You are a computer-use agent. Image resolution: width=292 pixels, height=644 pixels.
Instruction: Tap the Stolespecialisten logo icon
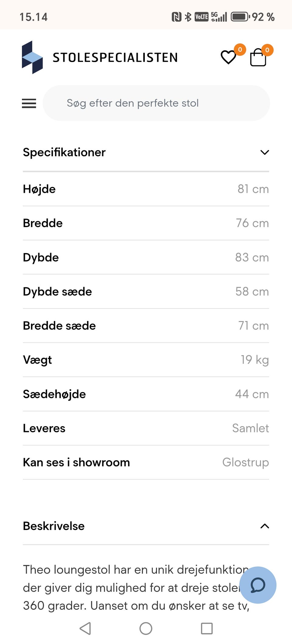point(32,57)
